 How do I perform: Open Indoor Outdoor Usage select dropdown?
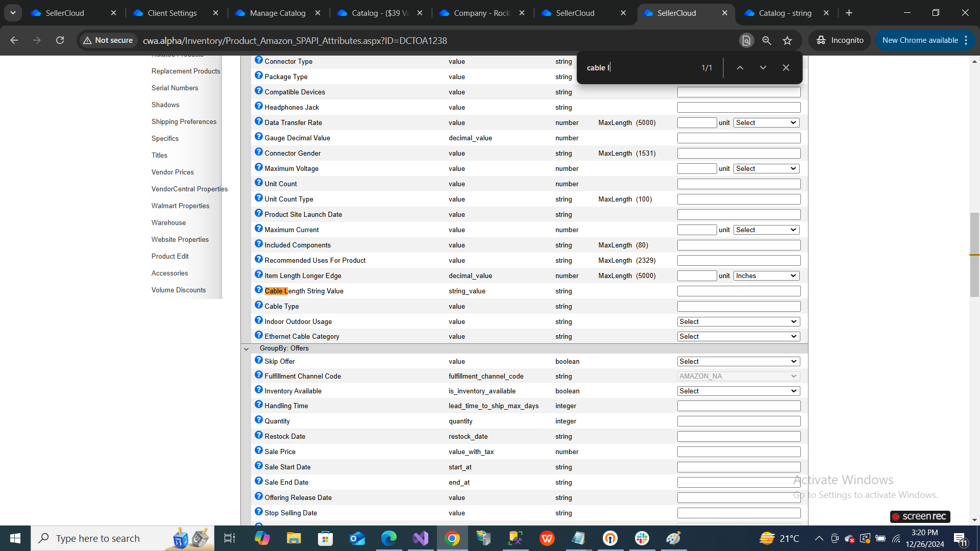(x=738, y=321)
